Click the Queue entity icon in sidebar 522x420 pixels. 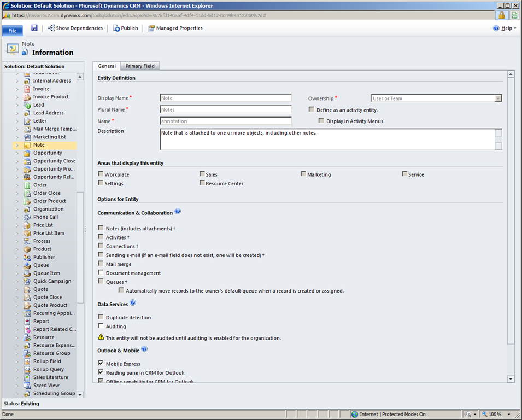27,265
